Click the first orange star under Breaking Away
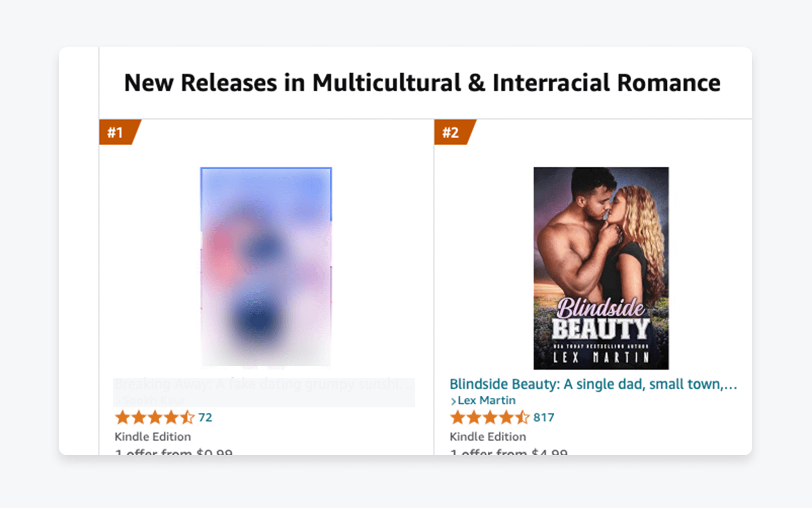The image size is (812, 508). (x=122, y=418)
